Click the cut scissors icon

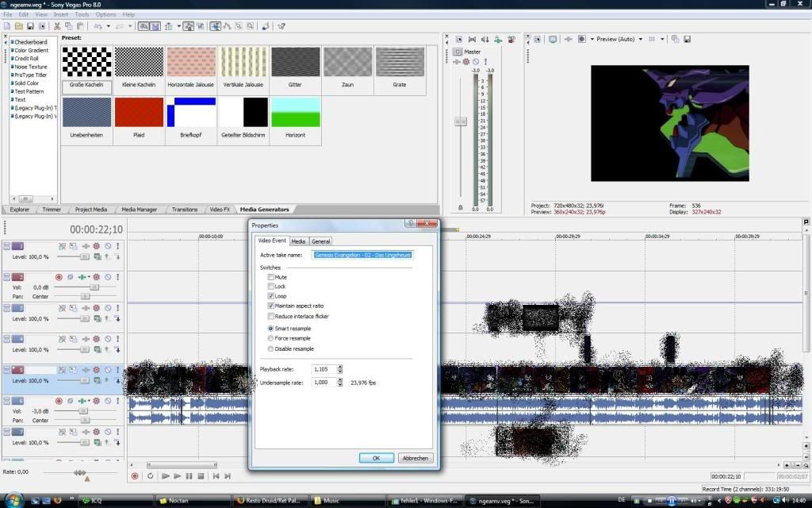point(57,26)
